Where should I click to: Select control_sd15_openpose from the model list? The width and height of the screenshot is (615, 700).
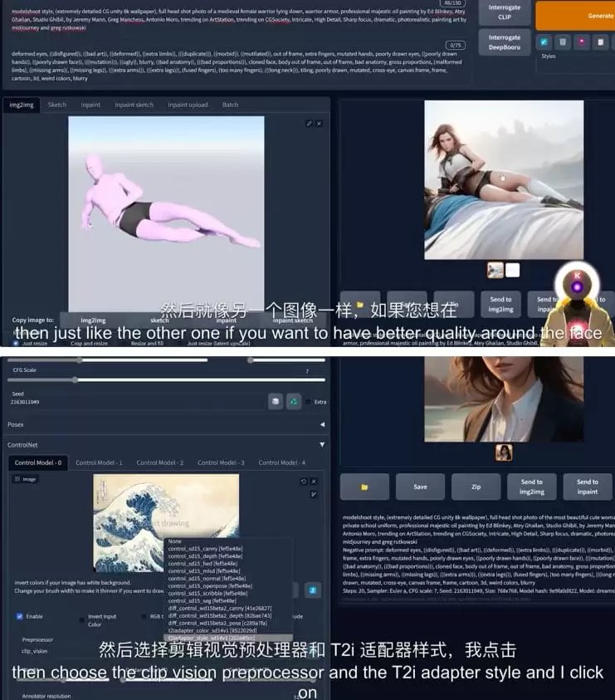click(210, 585)
